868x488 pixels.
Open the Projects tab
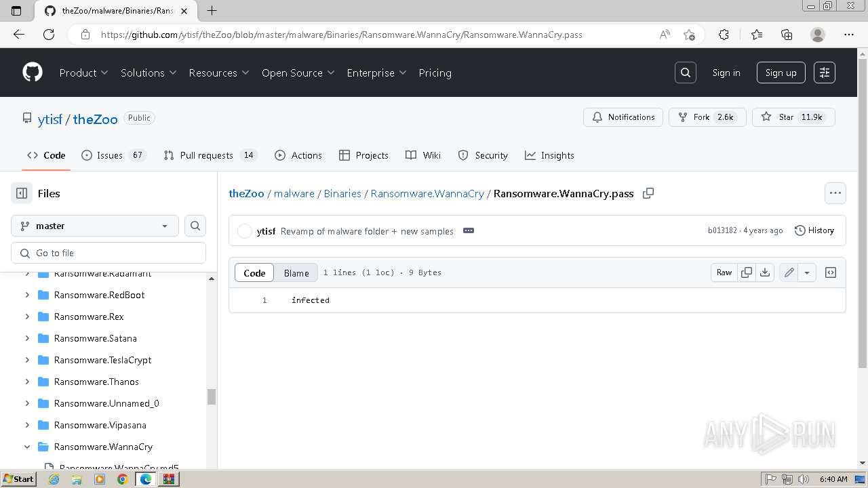click(x=363, y=155)
